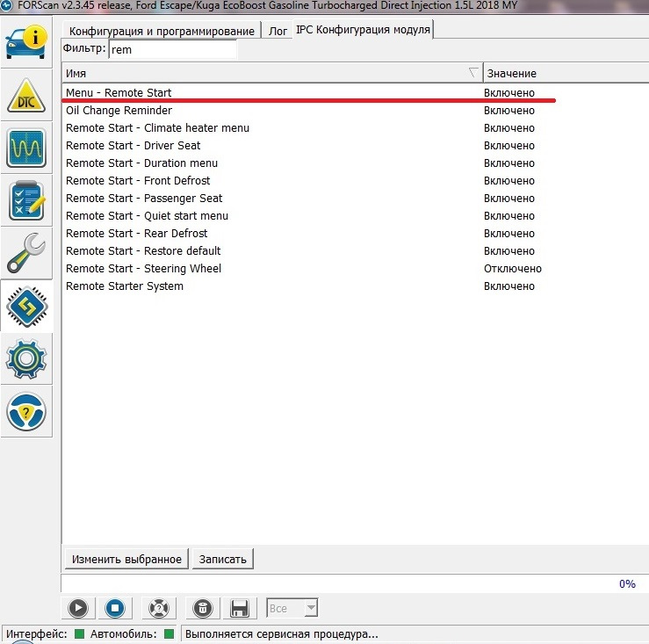Select Remote Starter System row
Screen dimensions: 649x644
tap(355, 286)
